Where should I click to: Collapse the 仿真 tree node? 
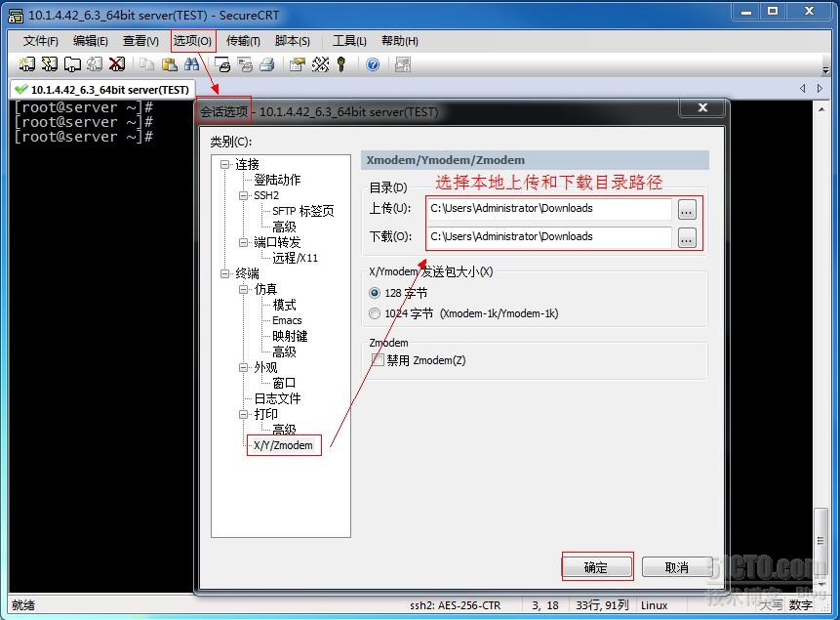[243, 289]
